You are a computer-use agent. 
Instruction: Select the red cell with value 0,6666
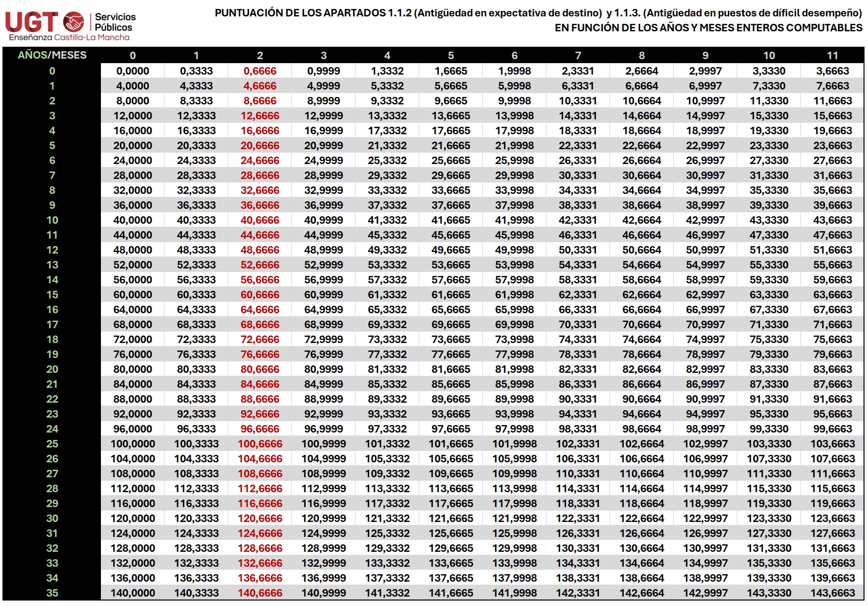coord(260,71)
